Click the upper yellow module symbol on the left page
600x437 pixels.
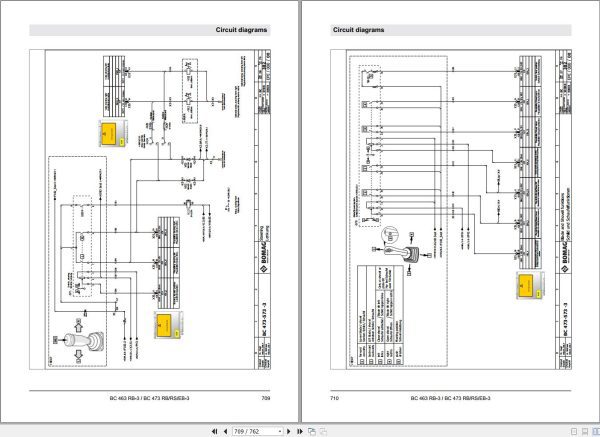[x=113, y=134]
